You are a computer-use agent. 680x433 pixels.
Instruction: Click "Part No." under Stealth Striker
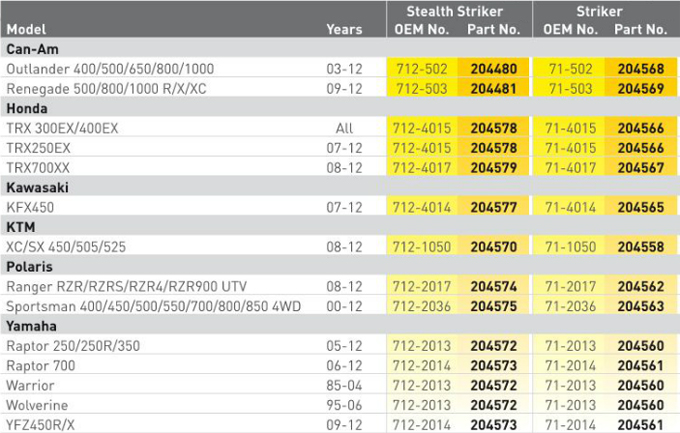pos(494,29)
